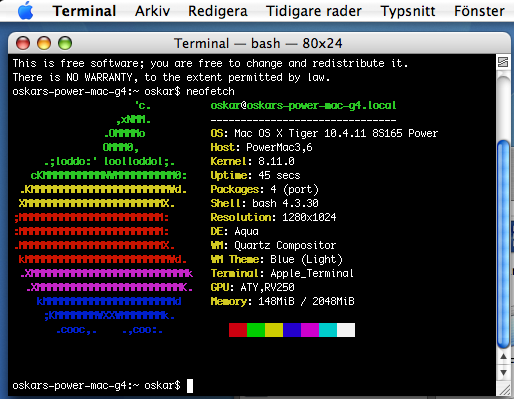The height and width of the screenshot is (399, 514).
Task: Click the cyan color block
Action: (328, 330)
